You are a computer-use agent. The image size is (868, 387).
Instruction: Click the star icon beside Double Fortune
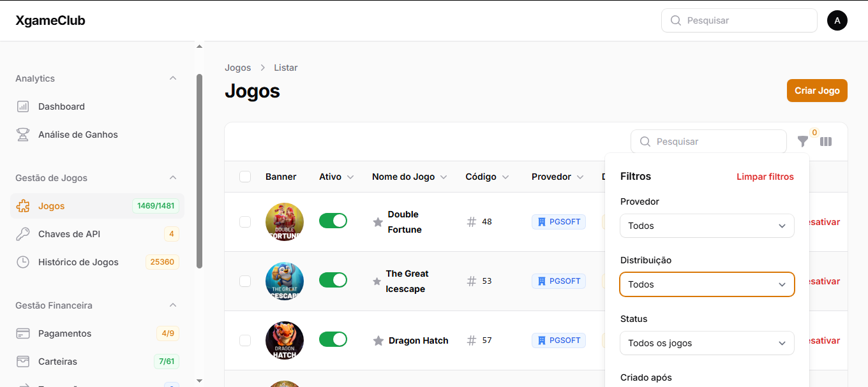point(378,222)
